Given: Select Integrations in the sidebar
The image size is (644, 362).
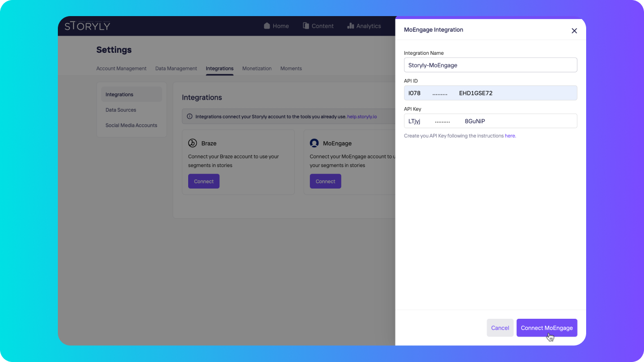Looking at the screenshot, I should click(132, 95).
